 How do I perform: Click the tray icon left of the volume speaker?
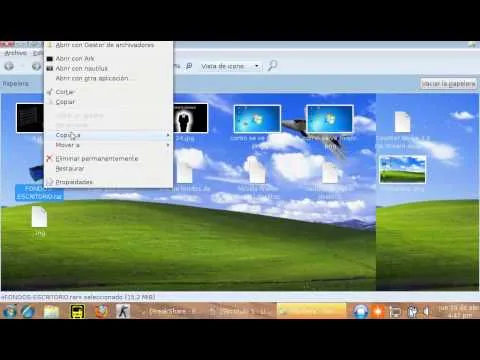pos(412,312)
